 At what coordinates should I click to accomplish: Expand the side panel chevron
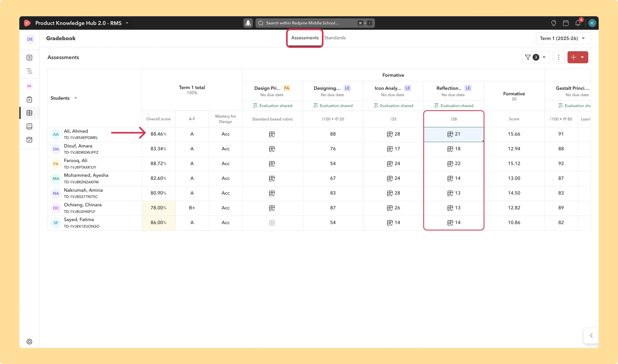[x=591, y=336]
